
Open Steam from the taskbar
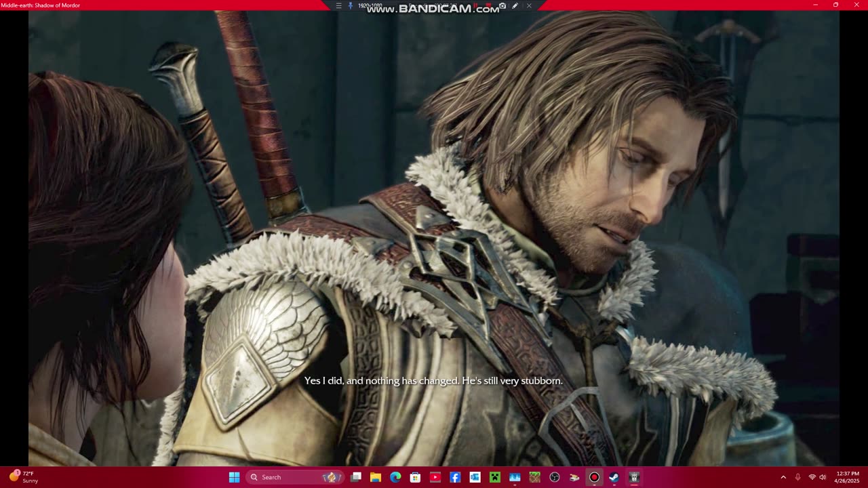coord(614,477)
